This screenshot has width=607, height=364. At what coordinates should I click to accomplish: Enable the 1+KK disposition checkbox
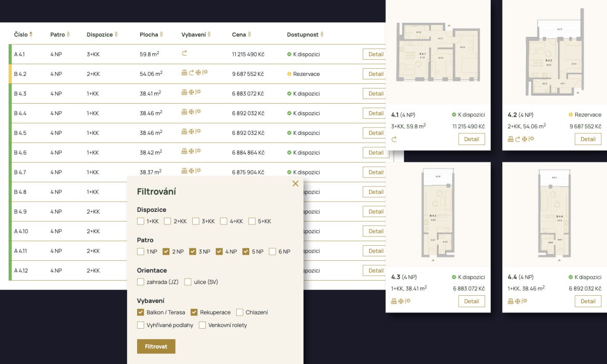click(x=141, y=221)
